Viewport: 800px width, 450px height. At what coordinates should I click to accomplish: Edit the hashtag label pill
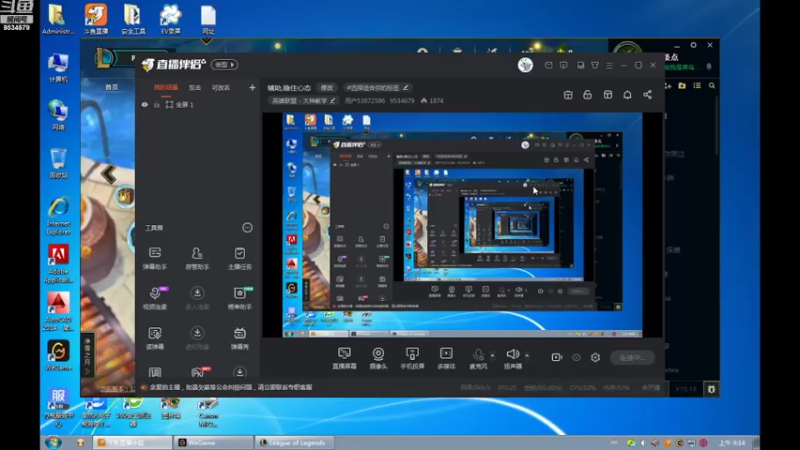click(378, 88)
